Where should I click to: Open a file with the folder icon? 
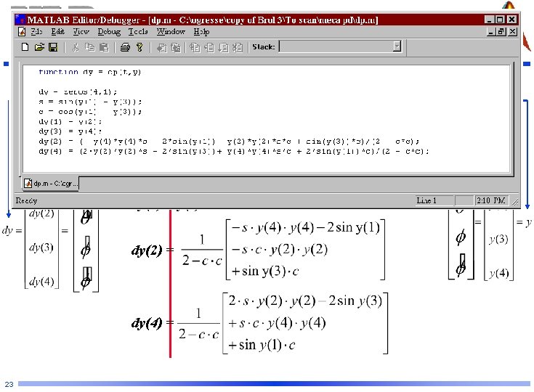[39, 47]
